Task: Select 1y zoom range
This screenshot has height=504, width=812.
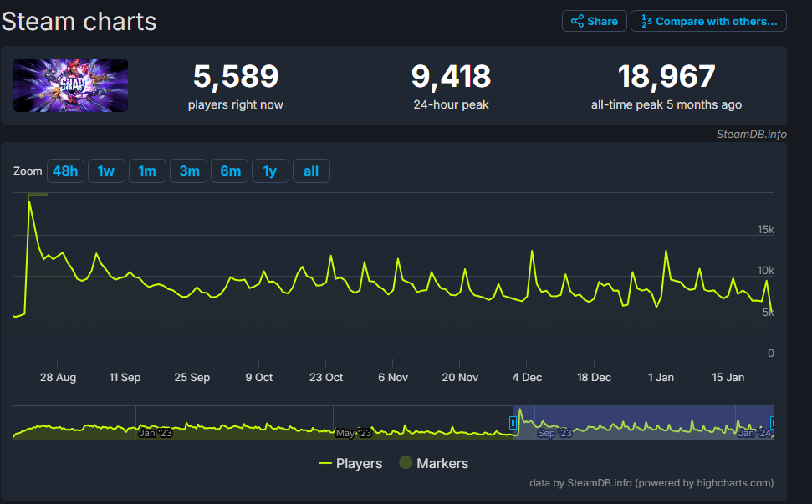Action: pyautogui.click(x=270, y=171)
